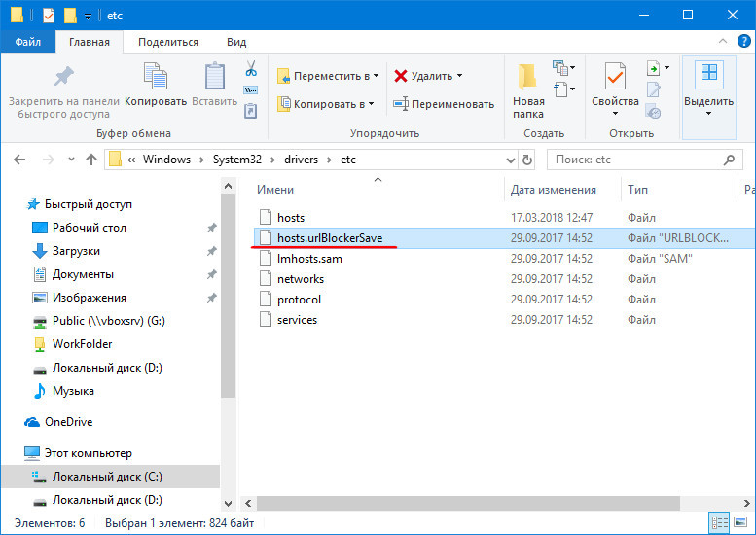Viewport: 756px width, 535px height.
Task: Click the Select (Выделить) grid icon
Action: [x=709, y=73]
